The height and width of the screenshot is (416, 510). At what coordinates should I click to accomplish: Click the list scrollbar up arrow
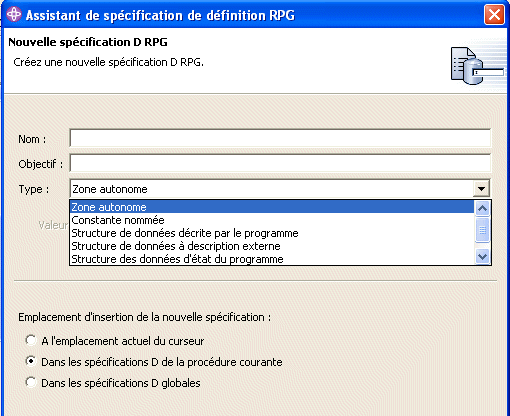click(x=482, y=209)
